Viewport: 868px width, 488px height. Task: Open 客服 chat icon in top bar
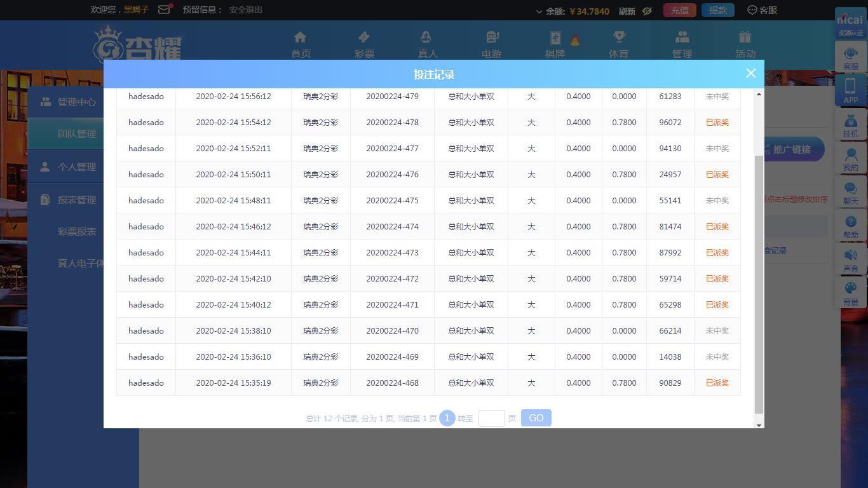(762, 10)
